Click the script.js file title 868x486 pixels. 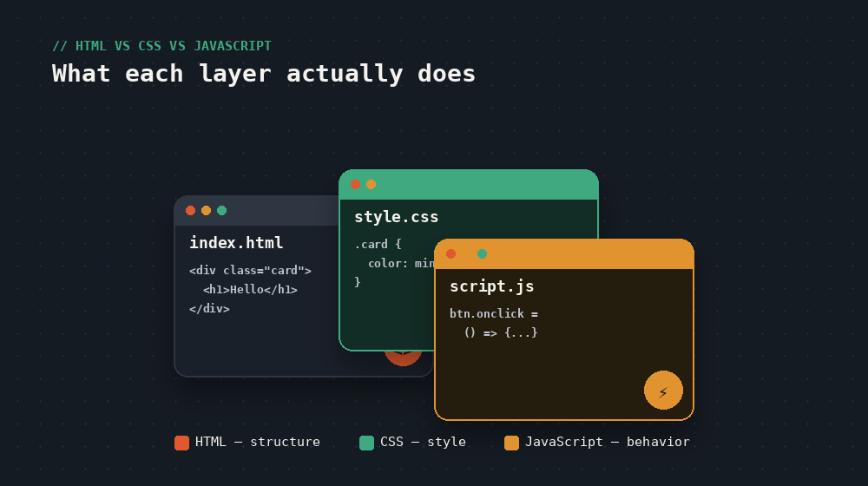(491, 286)
